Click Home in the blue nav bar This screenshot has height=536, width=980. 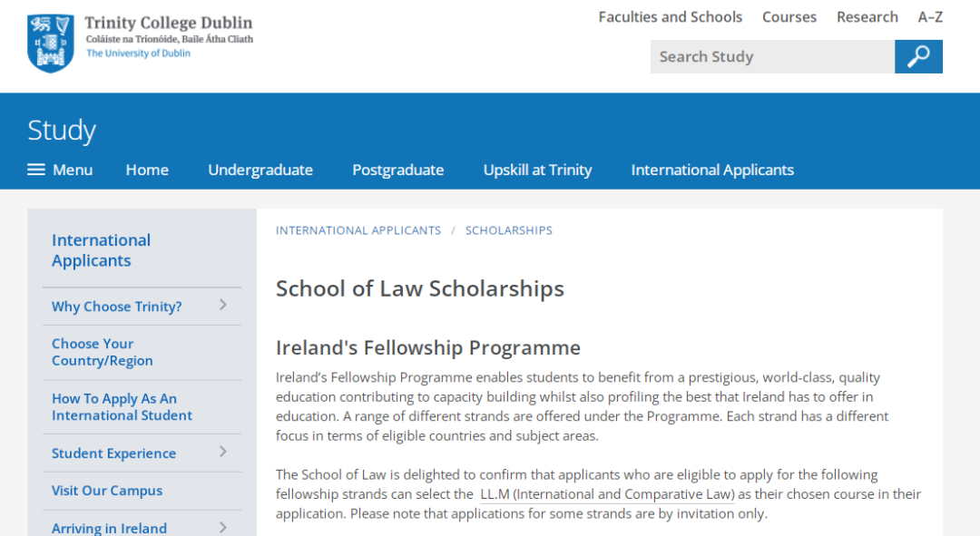148,170
